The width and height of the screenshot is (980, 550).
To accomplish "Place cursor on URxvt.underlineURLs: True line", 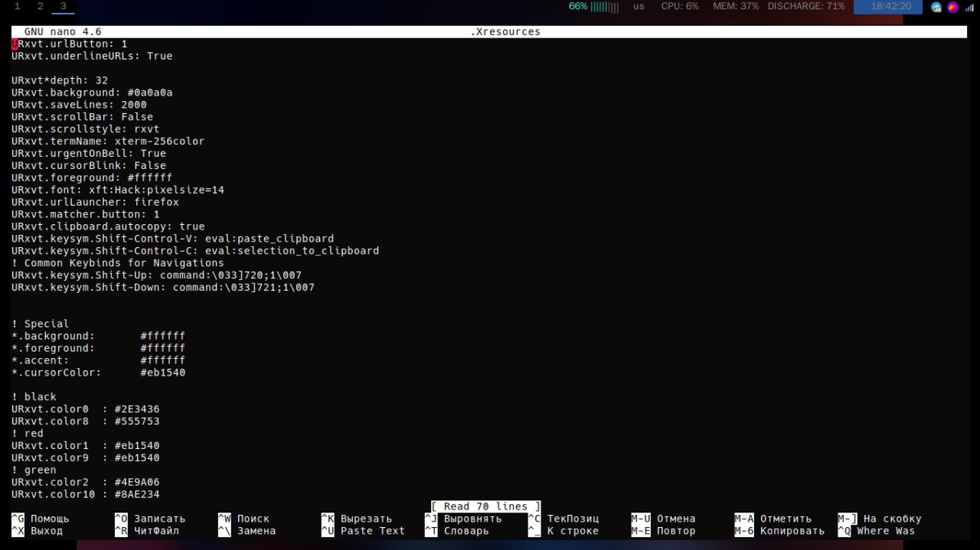I will pos(92,56).
